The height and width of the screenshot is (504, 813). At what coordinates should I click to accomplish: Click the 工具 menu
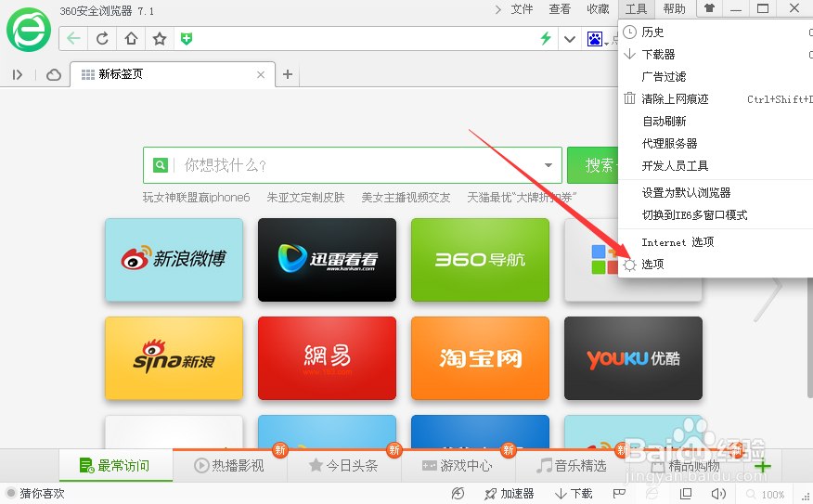[636, 9]
